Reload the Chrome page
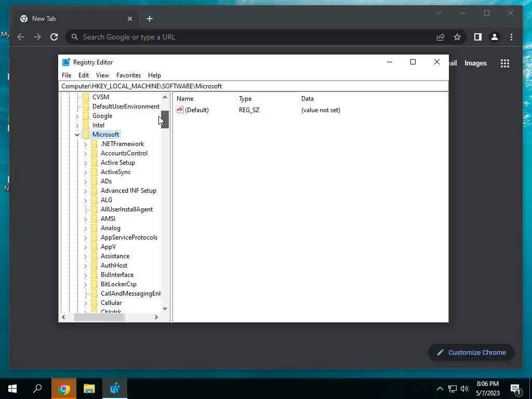The height and width of the screenshot is (399, 532). click(x=54, y=37)
